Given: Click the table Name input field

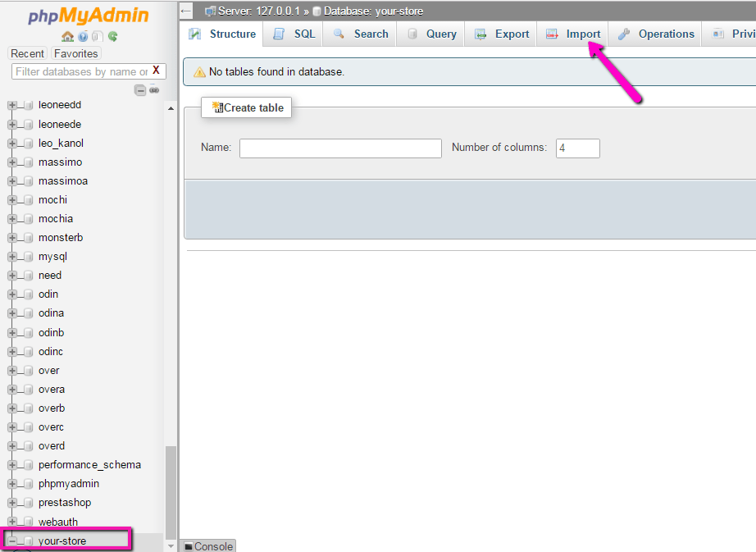Looking at the screenshot, I should coord(340,148).
